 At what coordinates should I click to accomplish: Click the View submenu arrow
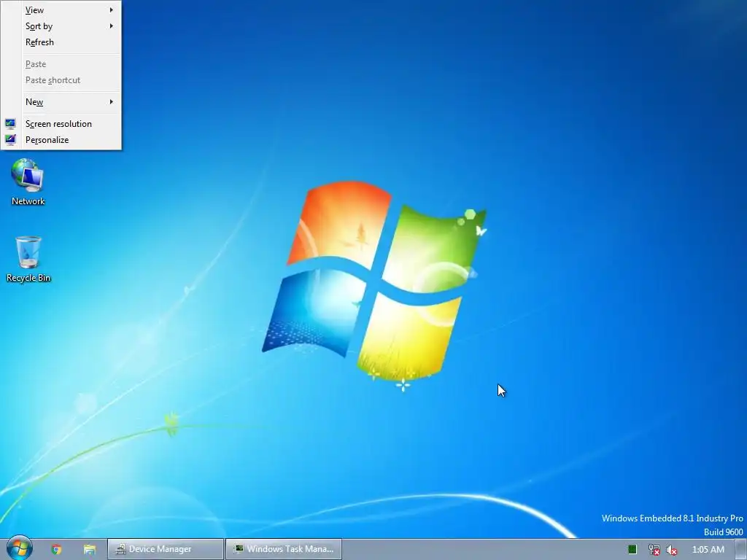tap(111, 9)
